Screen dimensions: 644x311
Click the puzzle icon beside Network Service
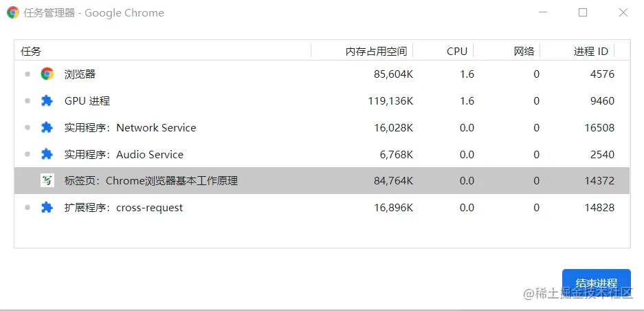[x=47, y=127]
